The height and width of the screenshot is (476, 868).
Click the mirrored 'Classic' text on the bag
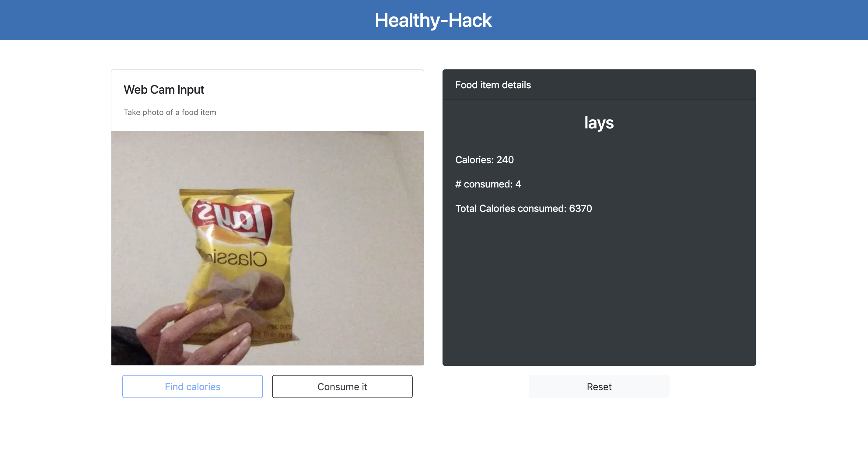(x=236, y=259)
